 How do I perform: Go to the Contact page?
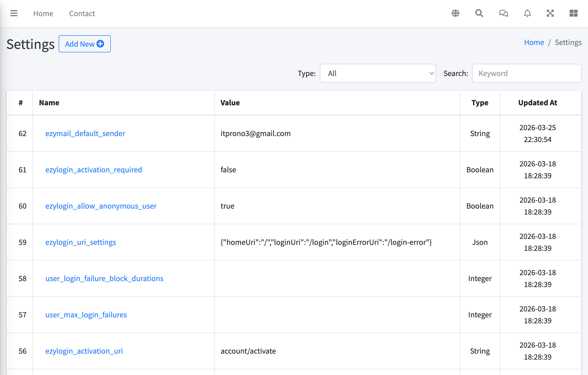82,13
